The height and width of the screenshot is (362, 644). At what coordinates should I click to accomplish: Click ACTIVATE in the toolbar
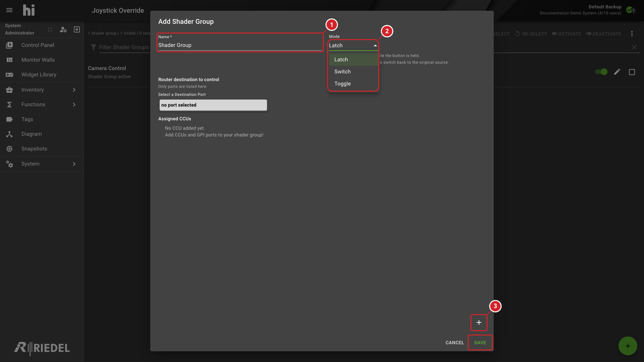pos(567,34)
